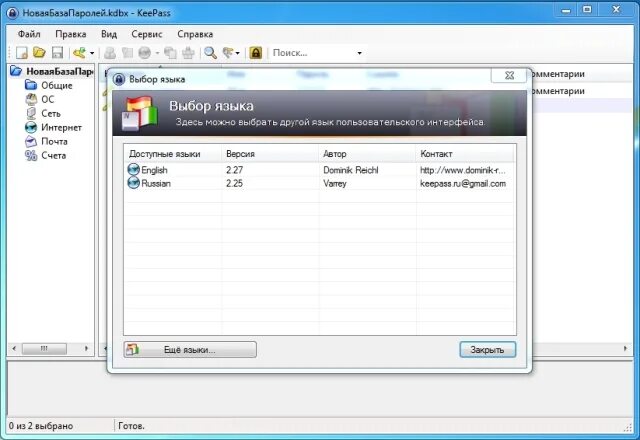Image resolution: width=640 pixels, height=440 pixels.
Task: Click the Общие blue folder icon
Action: (31, 85)
